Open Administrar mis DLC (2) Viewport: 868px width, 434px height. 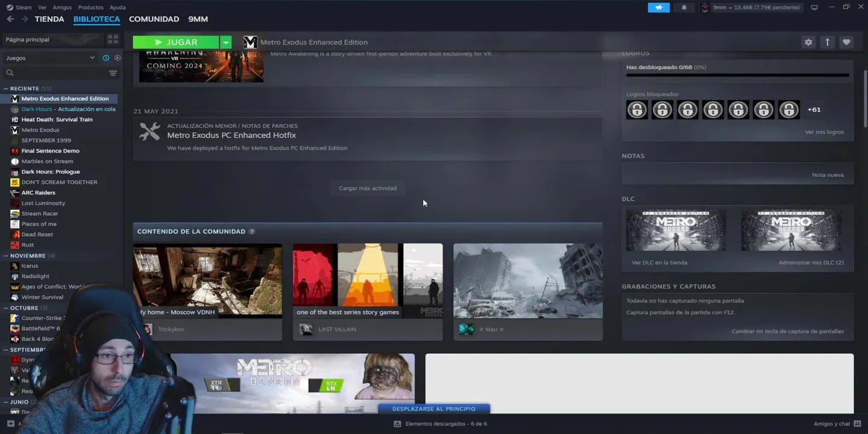[811, 263]
